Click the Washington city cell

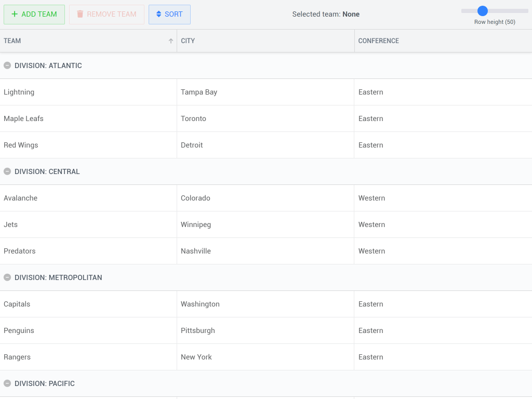pyautogui.click(x=265, y=304)
